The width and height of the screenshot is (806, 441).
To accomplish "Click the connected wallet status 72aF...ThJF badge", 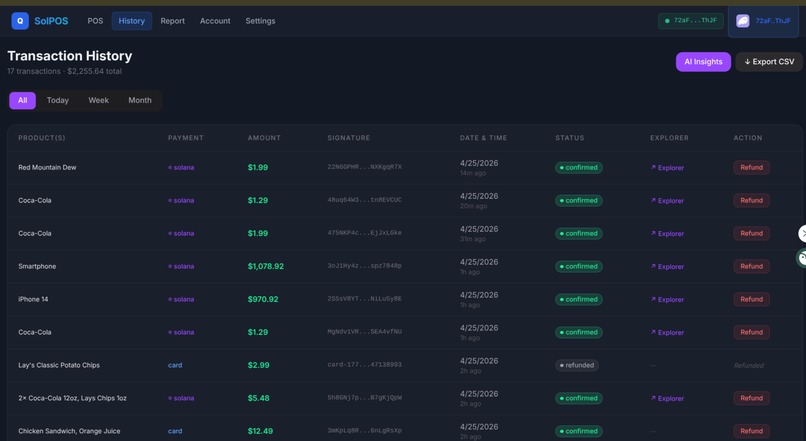I will point(690,21).
